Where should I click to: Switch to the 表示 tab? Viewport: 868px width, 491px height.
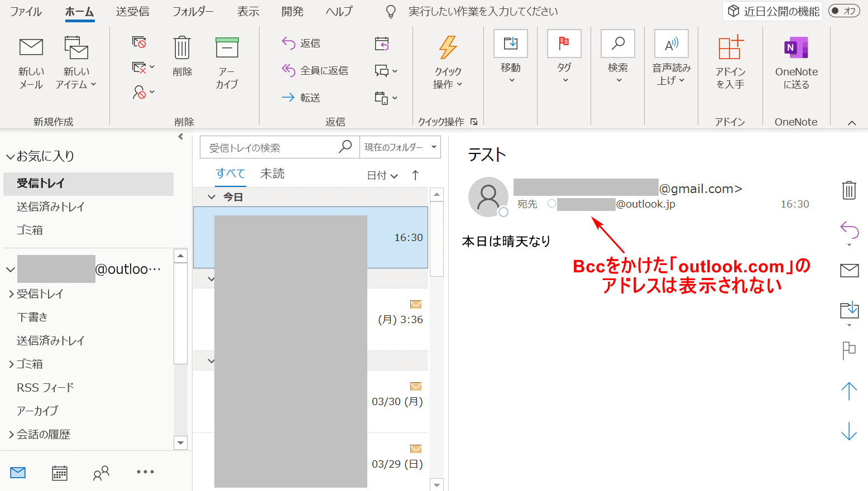click(248, 12)
